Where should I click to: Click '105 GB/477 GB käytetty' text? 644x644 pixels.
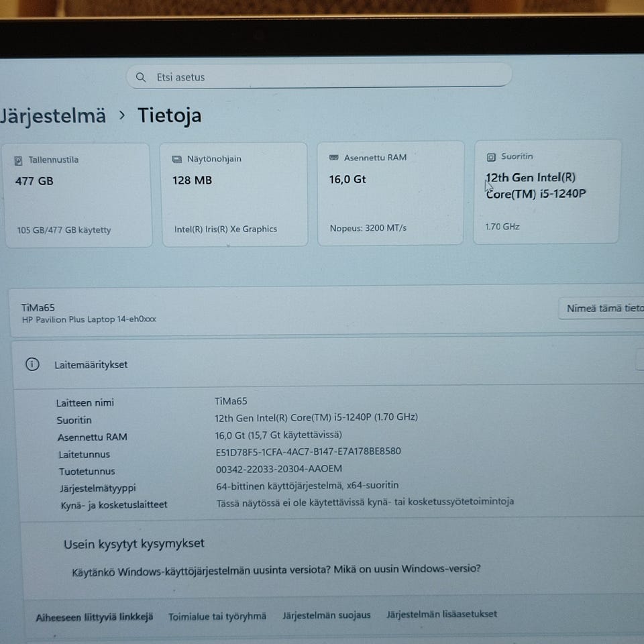click(64, 230)
